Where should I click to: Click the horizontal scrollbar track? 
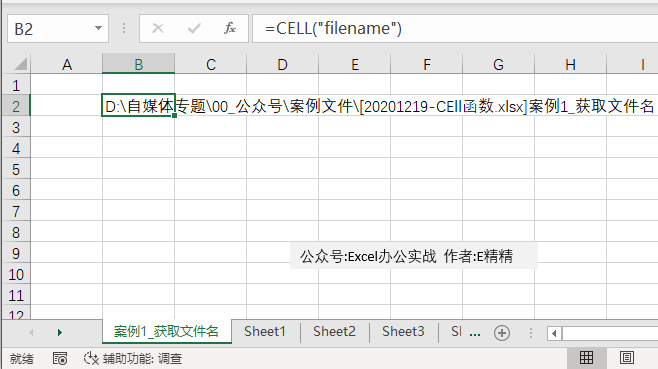click(610, 333)
